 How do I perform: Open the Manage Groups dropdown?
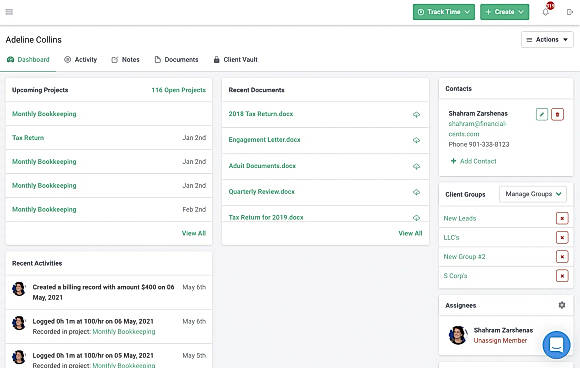coord(533,194)
